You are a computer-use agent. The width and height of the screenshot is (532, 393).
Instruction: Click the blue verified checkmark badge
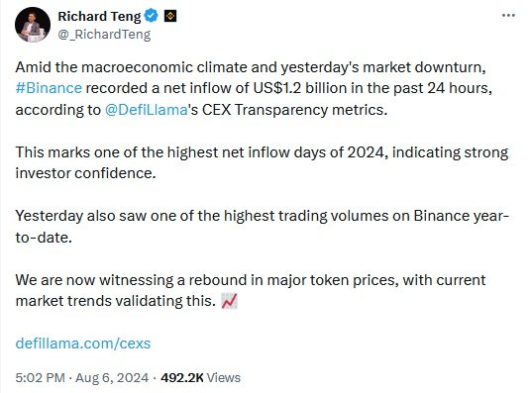pos(152,16)
